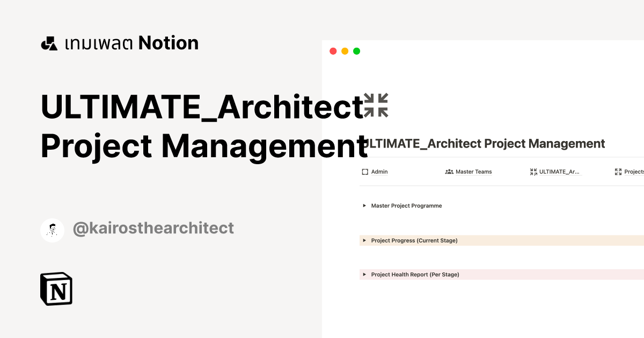The image size is (644, 338).
Task: Click the @kairosthearchitect avatar icon
Action: tap(52, 229)
